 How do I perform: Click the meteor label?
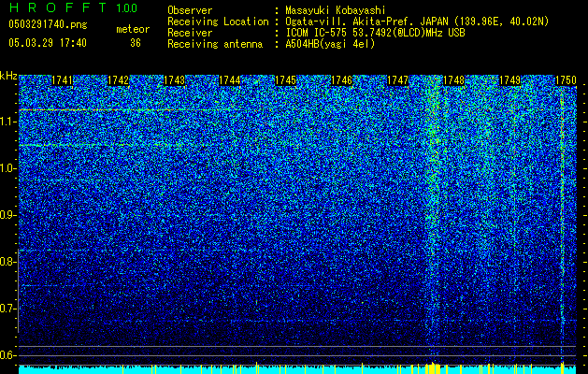pos(133,29)
